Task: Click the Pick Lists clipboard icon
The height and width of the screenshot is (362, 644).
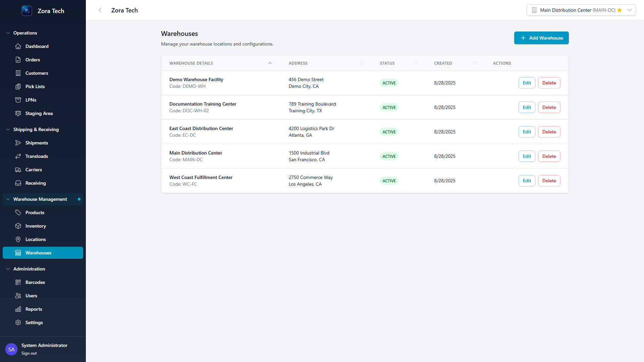Action: 18,86
